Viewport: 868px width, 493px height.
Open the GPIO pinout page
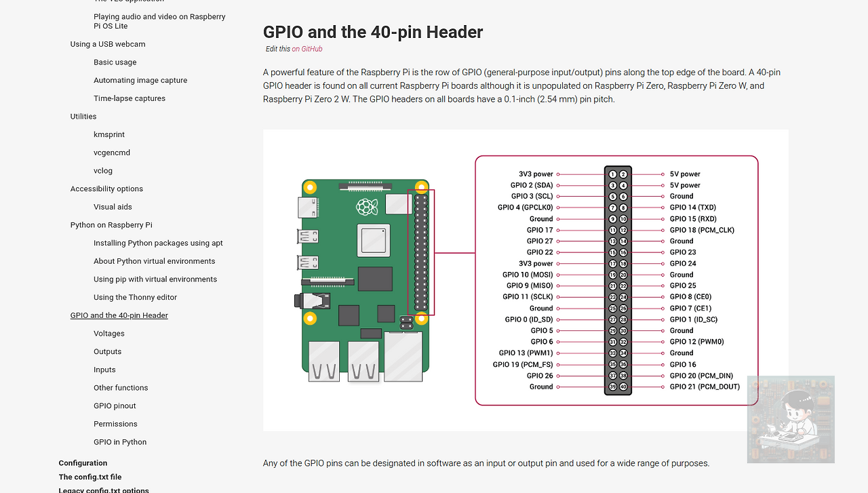(115, 406)
